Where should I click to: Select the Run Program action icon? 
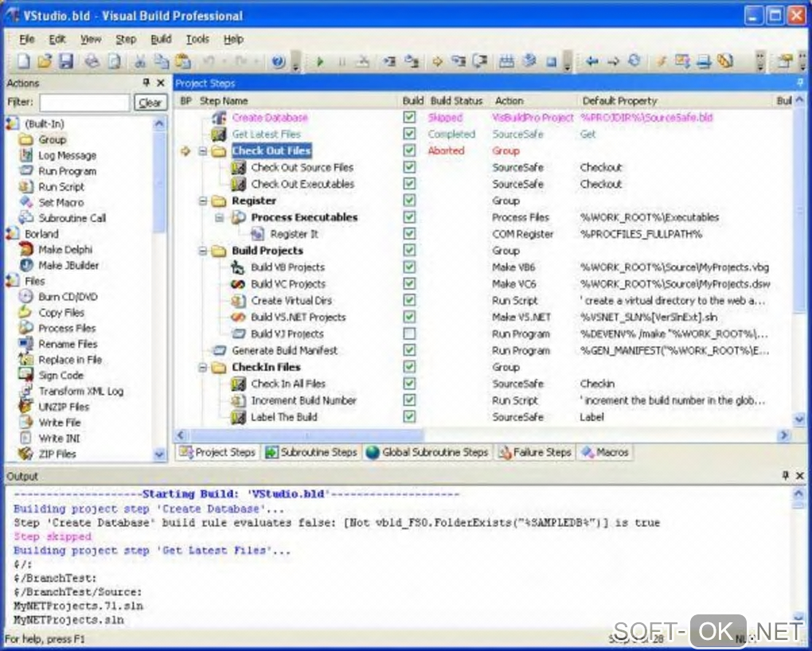(25, 170)
